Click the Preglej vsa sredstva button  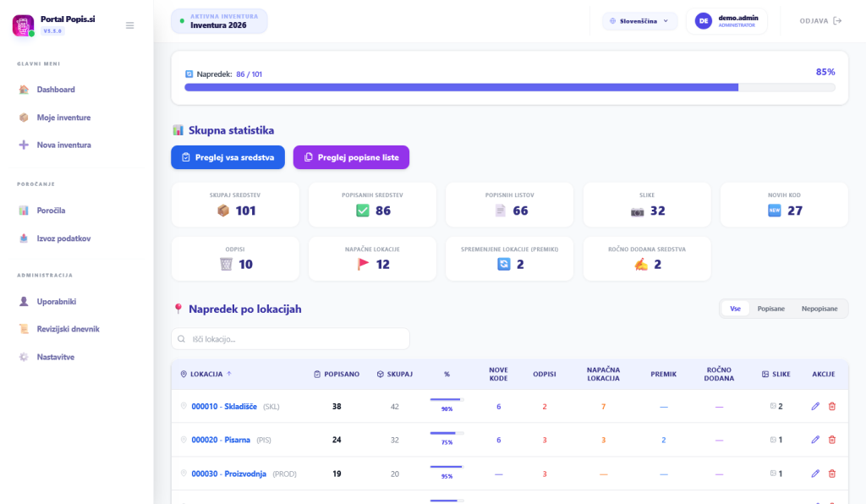point(227,157)
